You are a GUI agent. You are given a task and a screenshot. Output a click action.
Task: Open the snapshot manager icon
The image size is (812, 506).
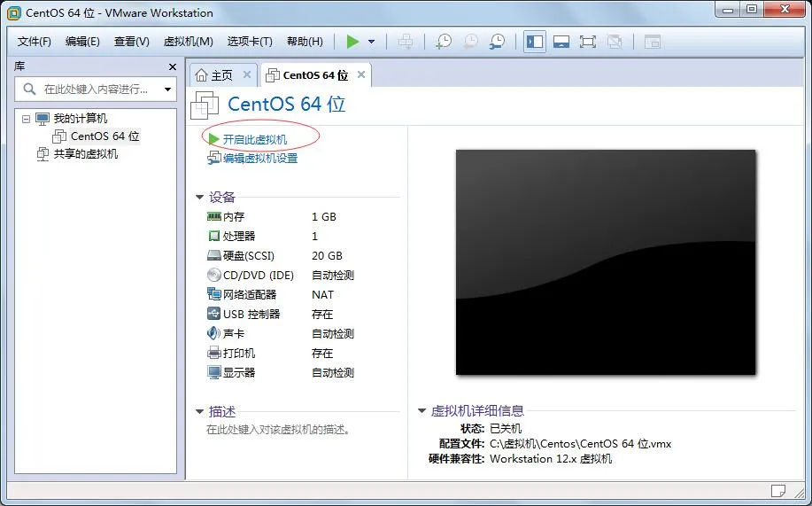[497, 42]
